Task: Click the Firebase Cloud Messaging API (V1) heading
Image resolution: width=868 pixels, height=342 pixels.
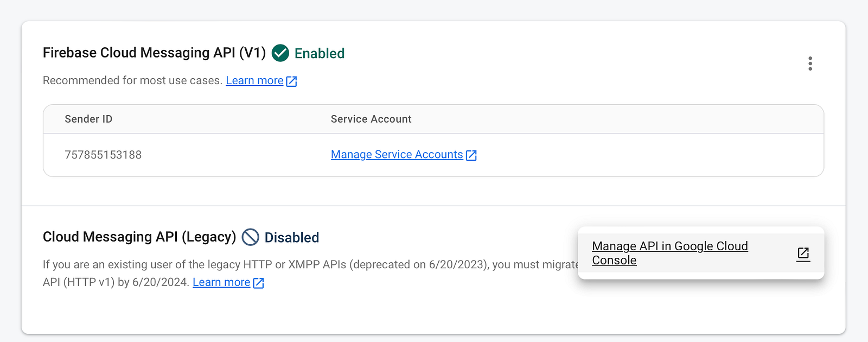Action: pos(154,53)
